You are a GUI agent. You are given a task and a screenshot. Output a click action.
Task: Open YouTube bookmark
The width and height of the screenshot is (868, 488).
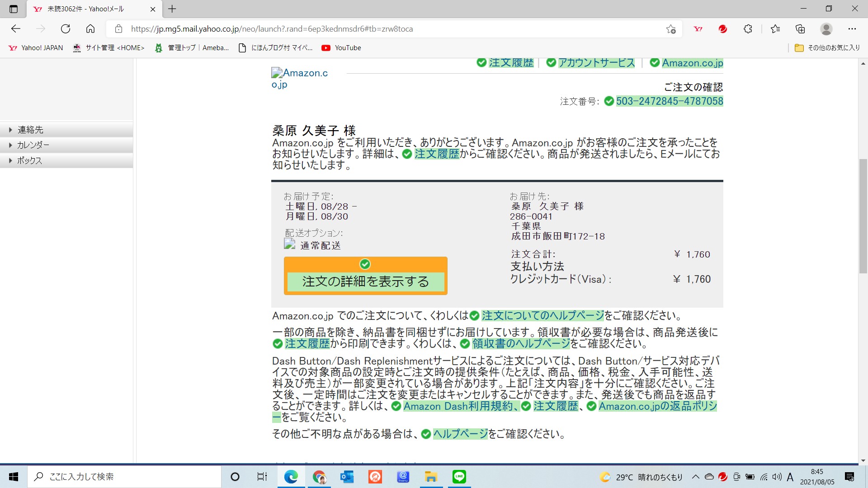pos(341,48)
